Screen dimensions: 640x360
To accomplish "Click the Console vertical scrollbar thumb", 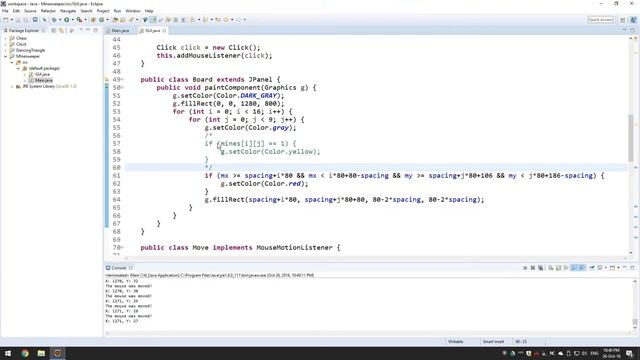I will point(635,322).
